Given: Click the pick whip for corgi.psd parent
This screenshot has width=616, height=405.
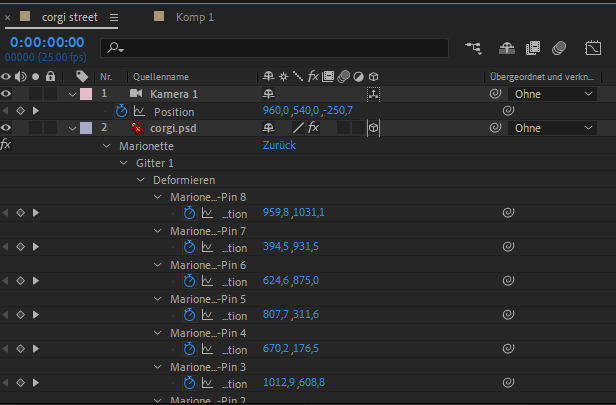Looking at the screenshot, I should (494, 128).
